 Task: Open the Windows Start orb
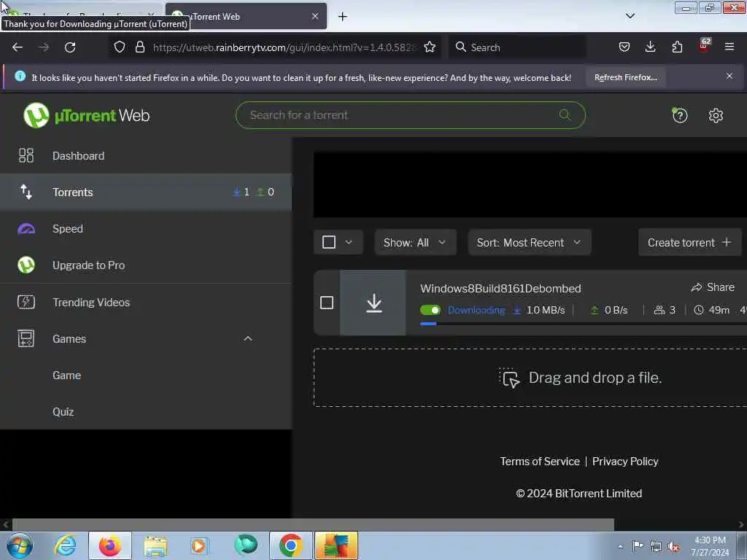[20, 545]
